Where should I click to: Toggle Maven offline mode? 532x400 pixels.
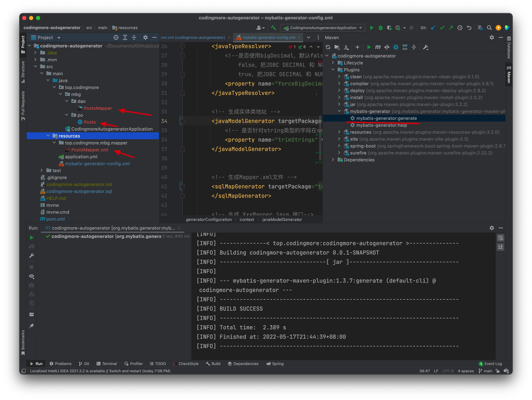[387, 47]
